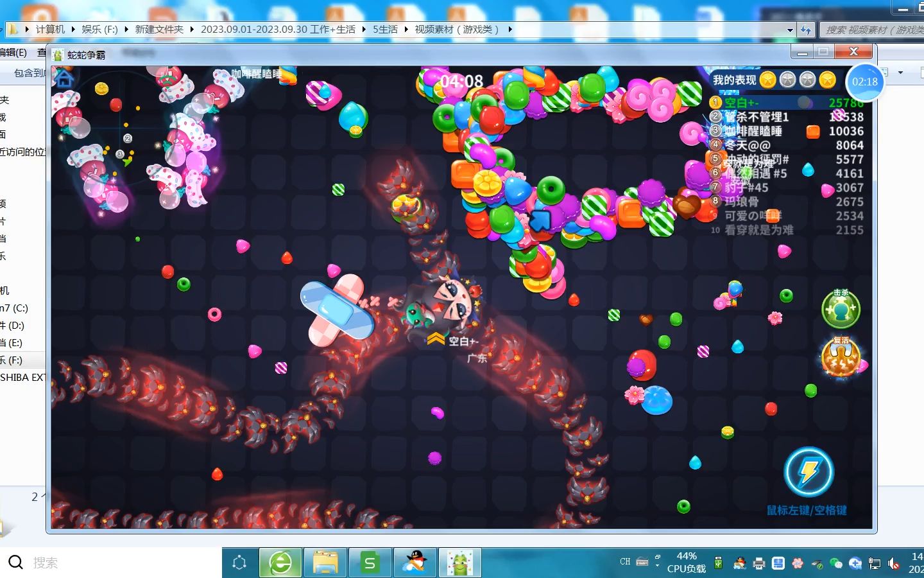924x578 pixels.
Task: Open WPS Spreadsheets from the taskbar
Action: click(x=370, y=563)
